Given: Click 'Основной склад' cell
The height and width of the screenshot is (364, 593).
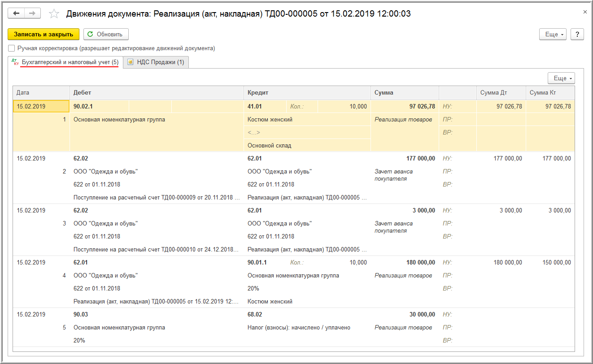Looking at the screenshot, I should (x=307, y=145).
